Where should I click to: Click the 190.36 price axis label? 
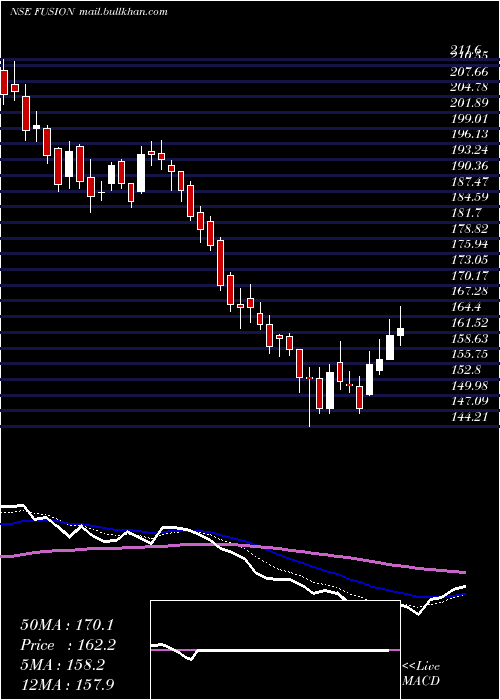(x=469, y=166)
